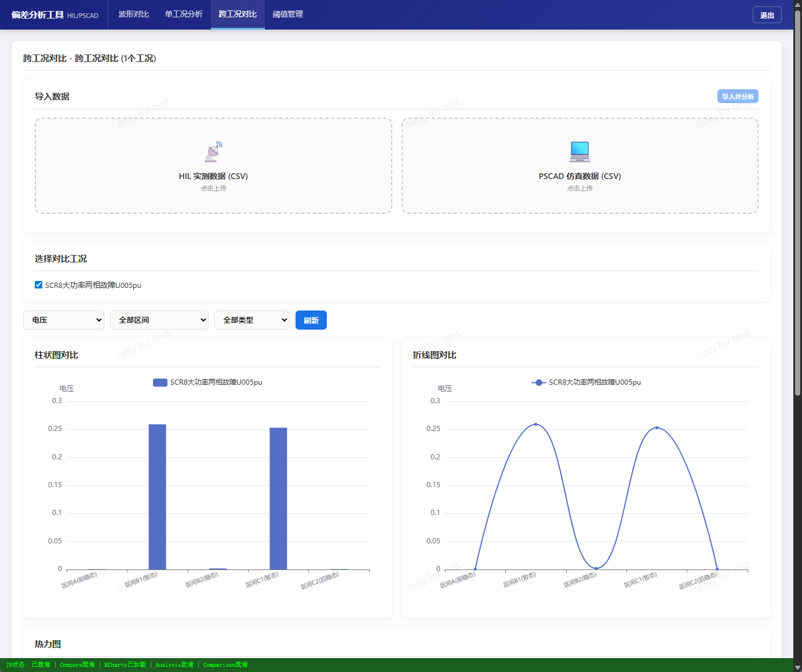
Task: Click the line chart point at 区间B2
Action: click(x=596, y=568)
